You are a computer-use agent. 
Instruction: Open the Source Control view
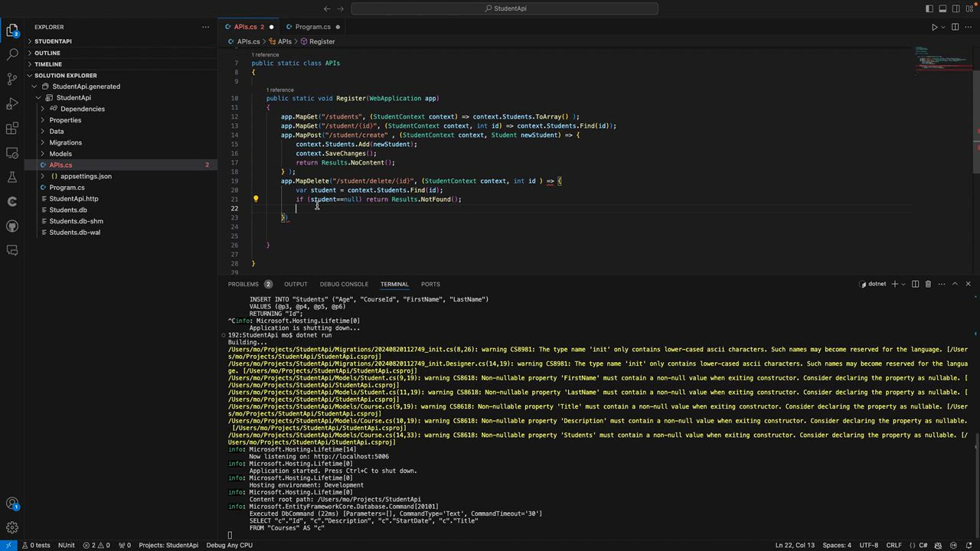(x=12, y=79)
